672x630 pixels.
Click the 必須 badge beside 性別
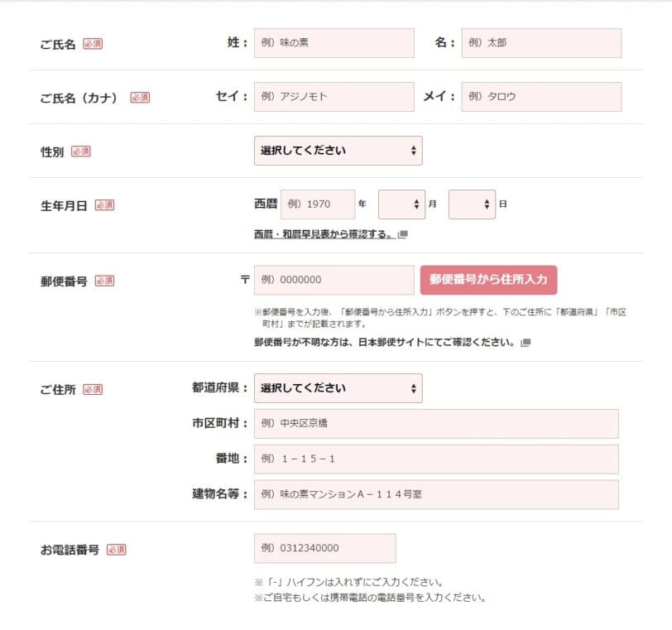tap(82, 151)
